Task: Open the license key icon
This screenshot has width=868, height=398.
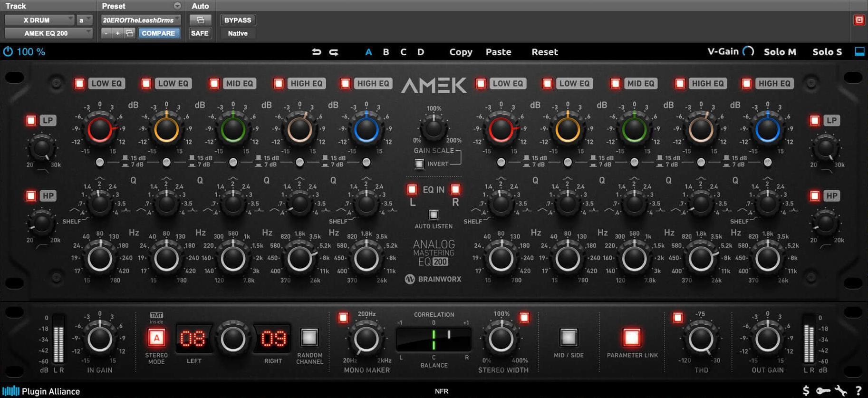Action: 823,391
